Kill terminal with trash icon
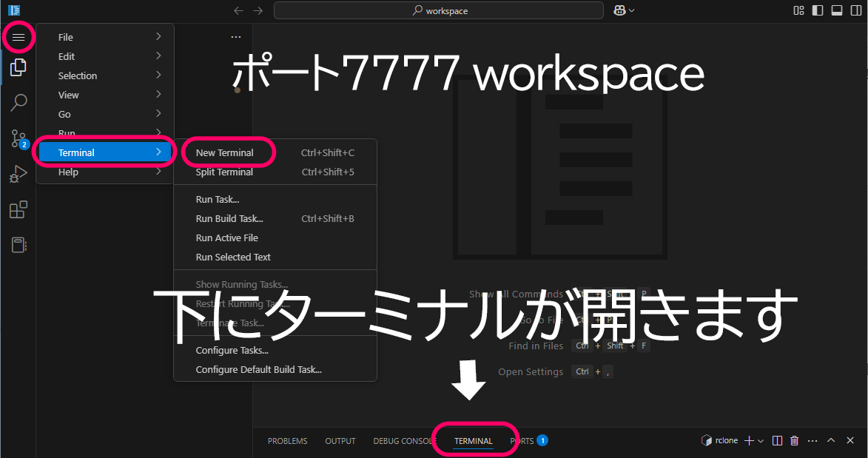Screen dimensions: 868x458 (795, 441)
